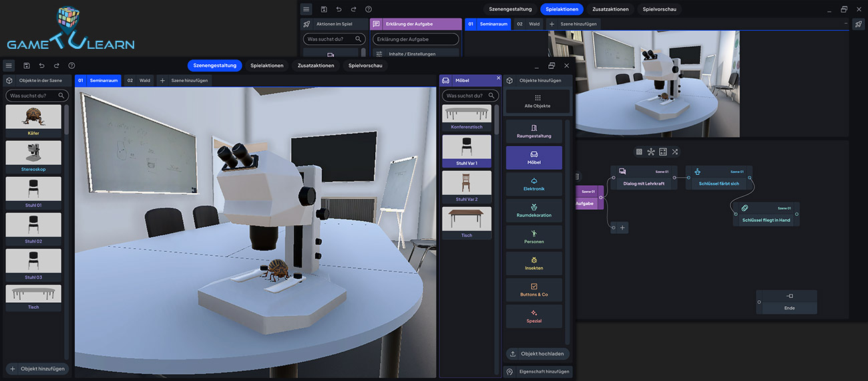Click Objekt hinzufügen at bottom left
Image resolution: width=868 pixels, height=381 pixels.
[37, 368]
